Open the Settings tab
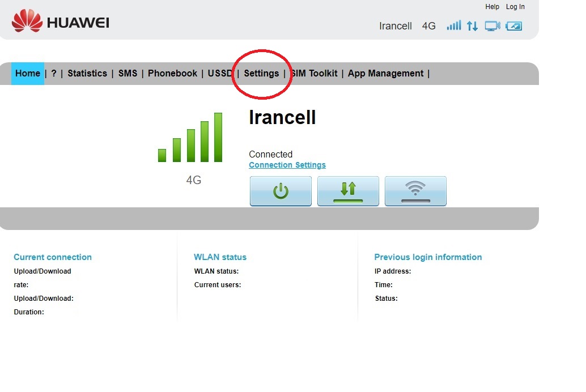Viewport: 586px width, 392px height. 261,73
